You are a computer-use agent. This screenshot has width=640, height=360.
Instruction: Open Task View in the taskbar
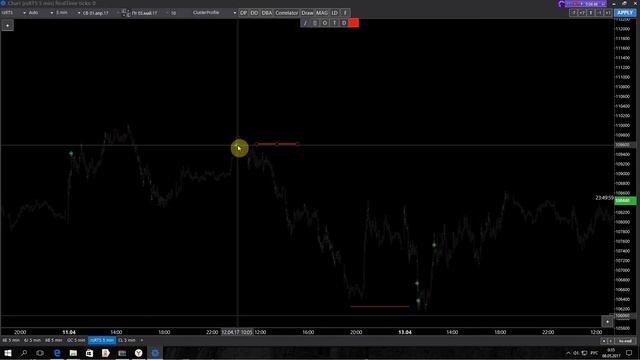click(40, 353)
